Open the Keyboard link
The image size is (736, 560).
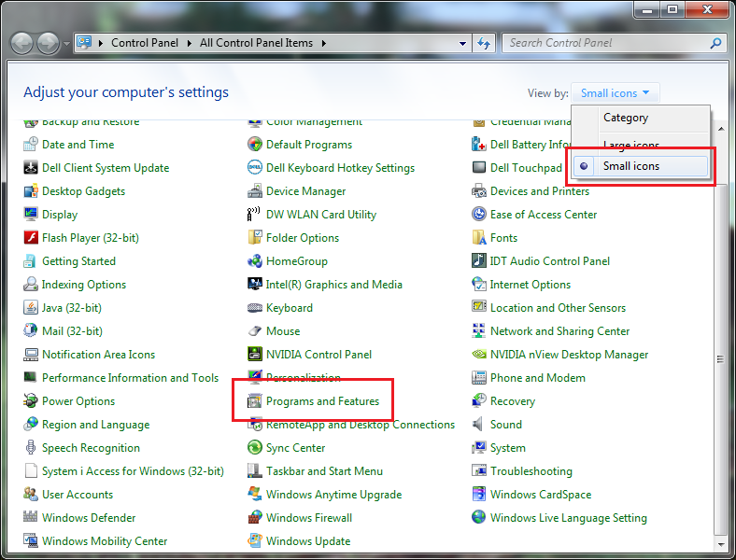(290, 308)
